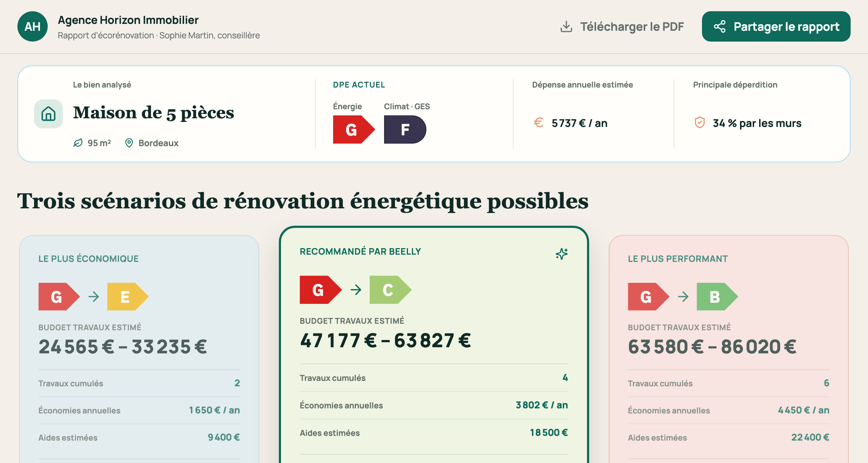
Task: Select the dark F Climat GES badge
Action: point(405,129)
